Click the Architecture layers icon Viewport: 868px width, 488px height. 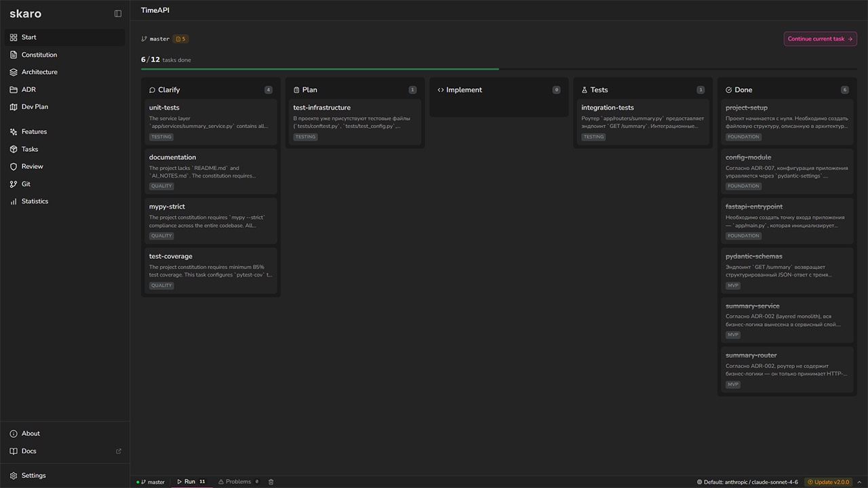point(14,72)
